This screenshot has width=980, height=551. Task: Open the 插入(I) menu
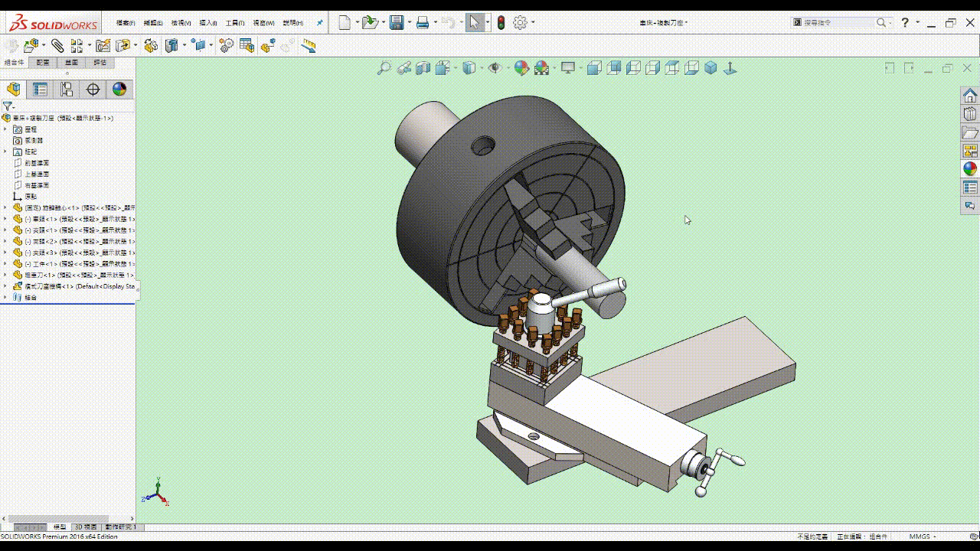point(207,23)
